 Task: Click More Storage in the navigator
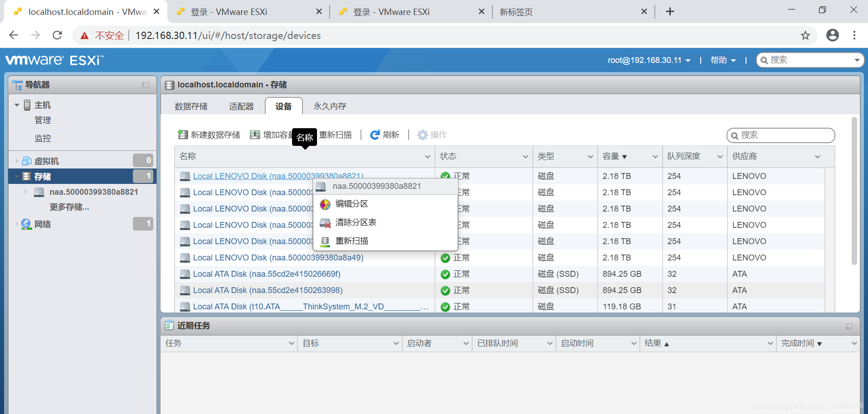[69, 207]
